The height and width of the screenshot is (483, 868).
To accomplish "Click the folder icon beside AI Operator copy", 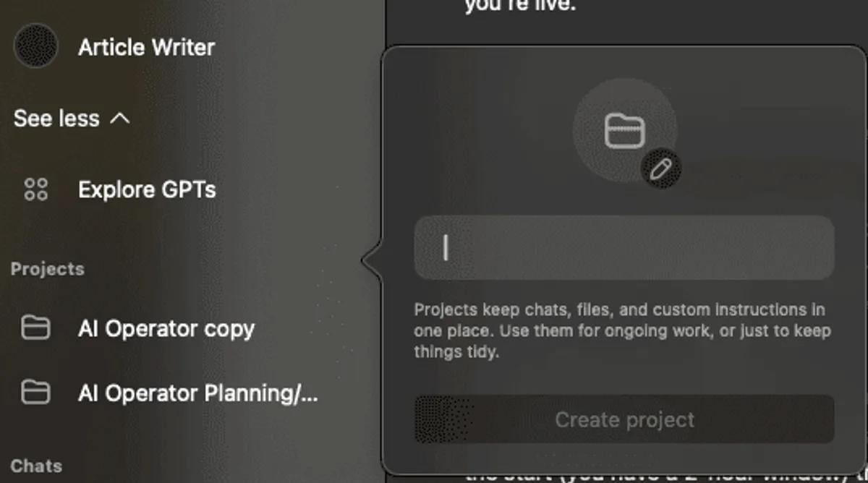I will [35, 328].
